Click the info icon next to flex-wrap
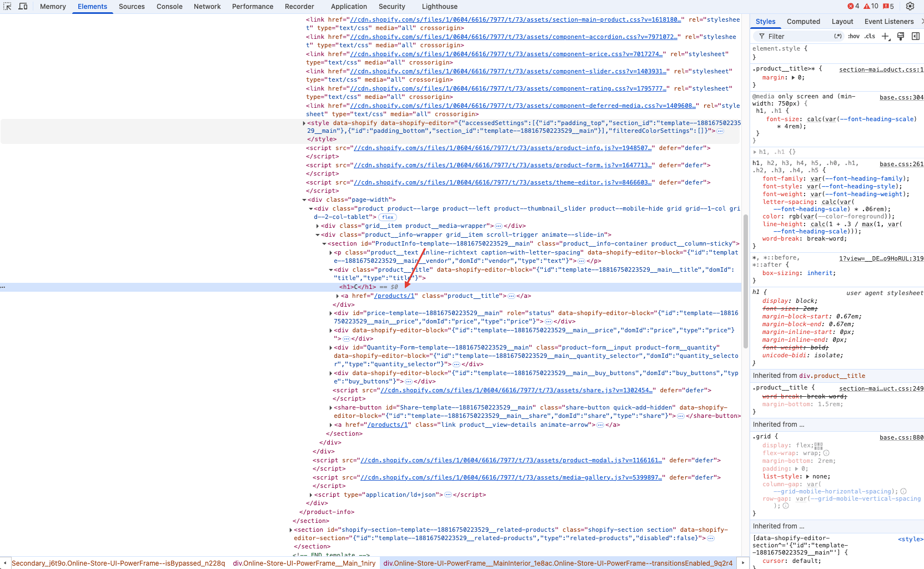Screen dimensions: 924x569 [826, 453]
